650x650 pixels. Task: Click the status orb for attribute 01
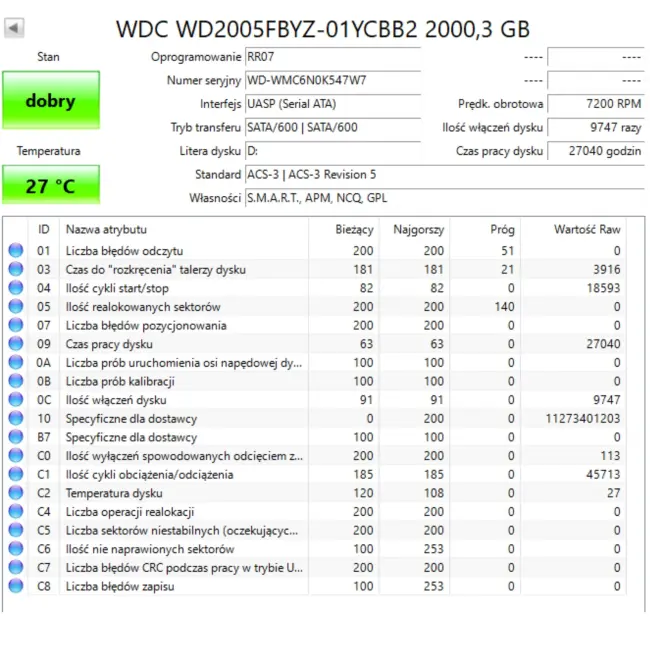pos(16,250)
